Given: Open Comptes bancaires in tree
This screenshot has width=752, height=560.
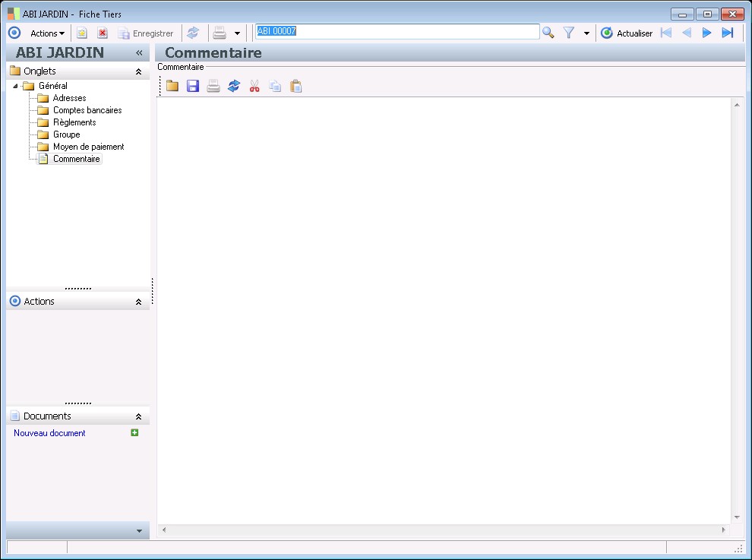Looking at the screenshot, I should tap(87, 110).
